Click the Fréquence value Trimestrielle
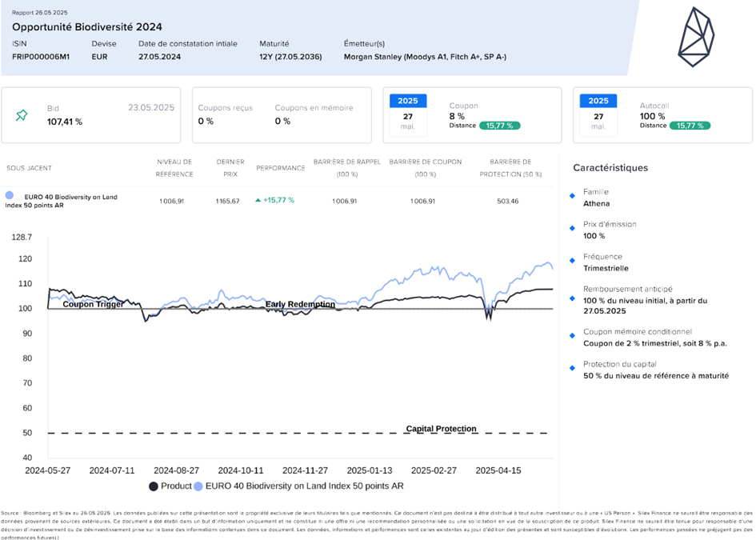 tap(606, 269)
